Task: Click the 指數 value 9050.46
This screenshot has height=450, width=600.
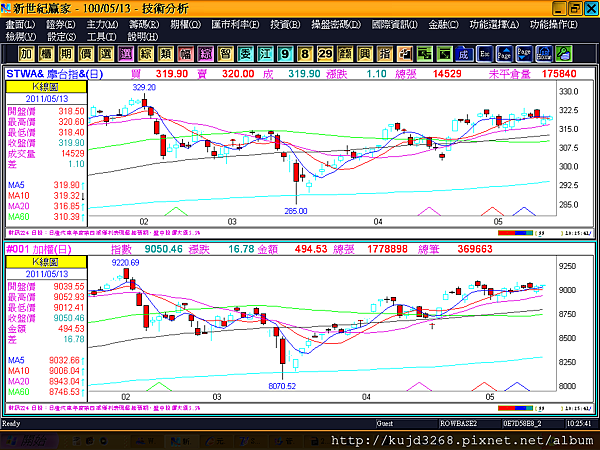Action: point(163,249)
